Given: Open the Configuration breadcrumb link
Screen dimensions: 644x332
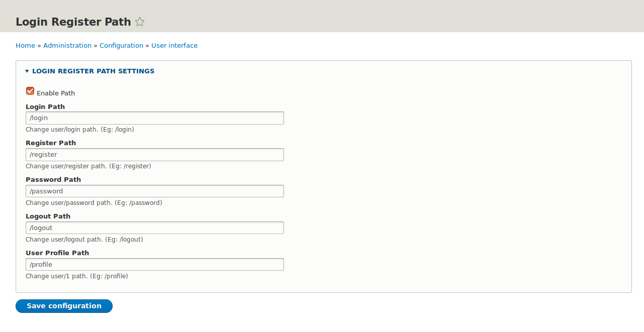Looking at the screenshot, I should [x=121, y=46].
